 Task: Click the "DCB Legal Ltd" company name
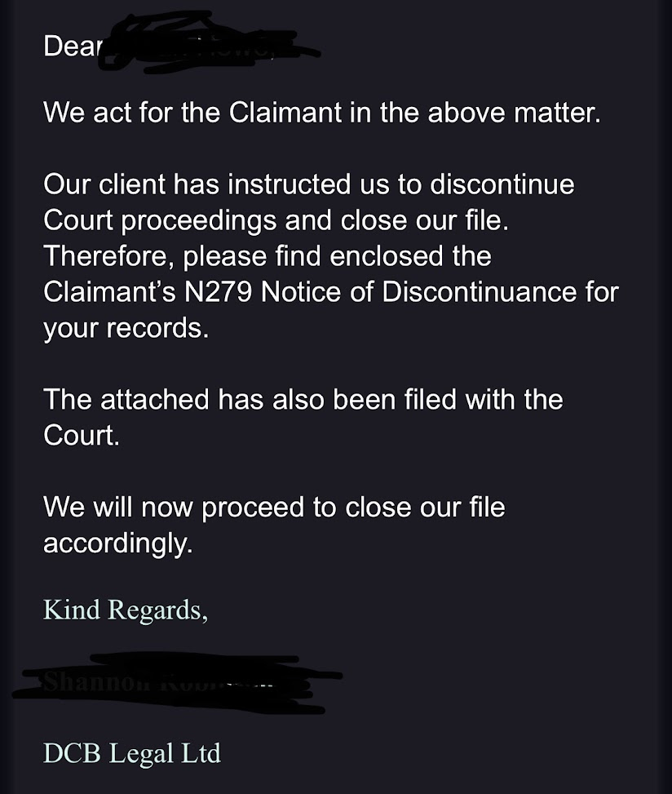pyautogui.click(x=132, y=753)
